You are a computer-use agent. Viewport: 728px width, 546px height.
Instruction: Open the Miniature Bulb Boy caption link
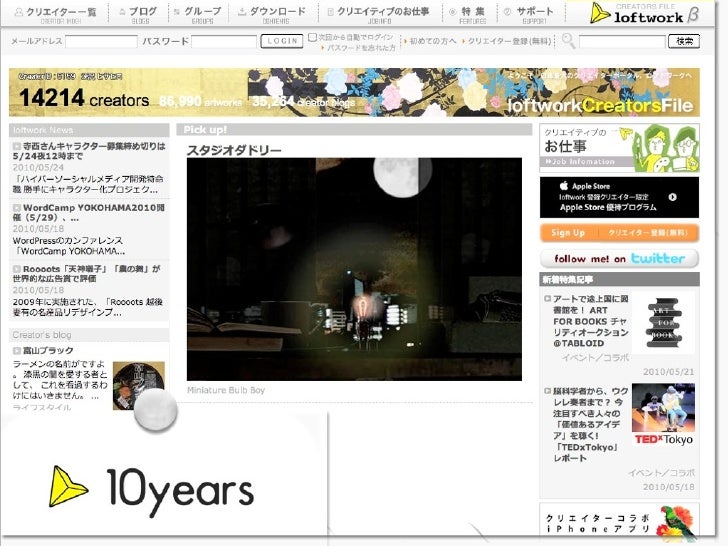[226, 390]
